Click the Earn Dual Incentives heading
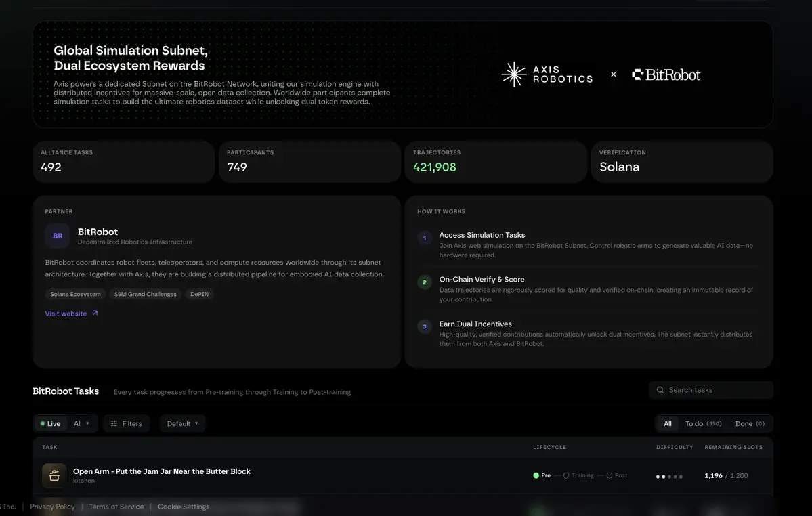812x516 pixels. [475, 324]
